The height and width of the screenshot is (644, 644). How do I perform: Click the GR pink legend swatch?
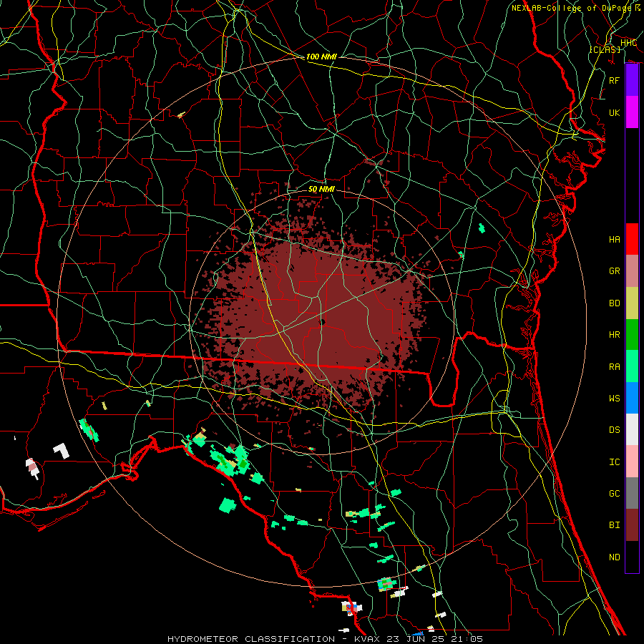point(632,271)
